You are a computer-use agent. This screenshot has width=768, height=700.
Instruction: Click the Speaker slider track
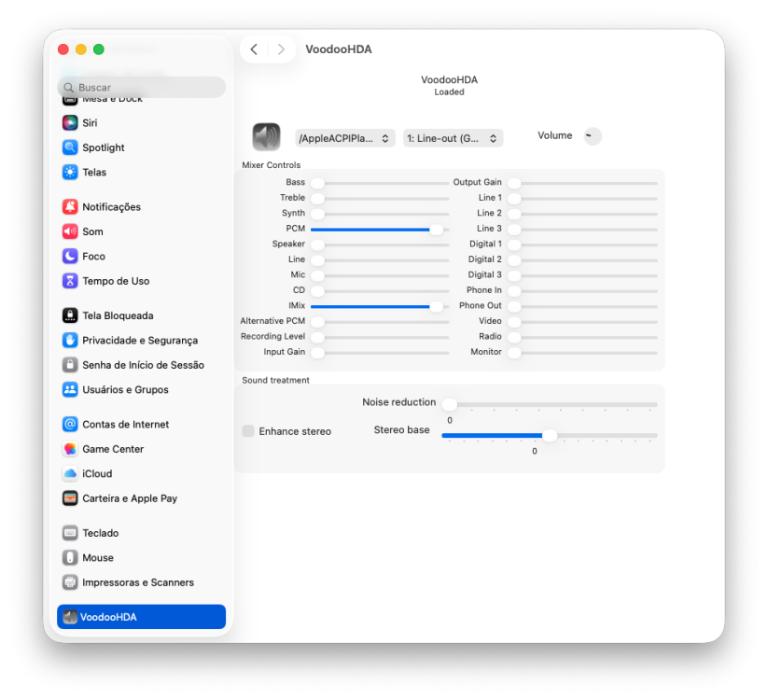(380, 245)
